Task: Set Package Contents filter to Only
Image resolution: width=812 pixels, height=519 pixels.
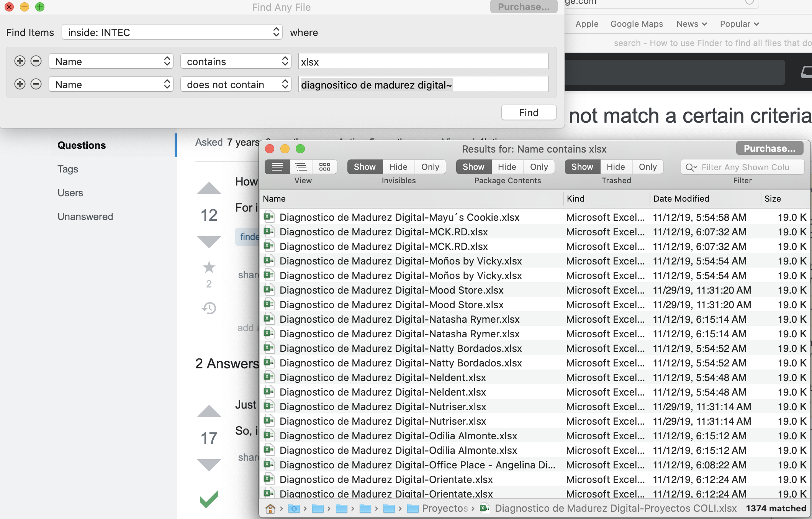Action: pyautogui.click(x=539, y=167)
